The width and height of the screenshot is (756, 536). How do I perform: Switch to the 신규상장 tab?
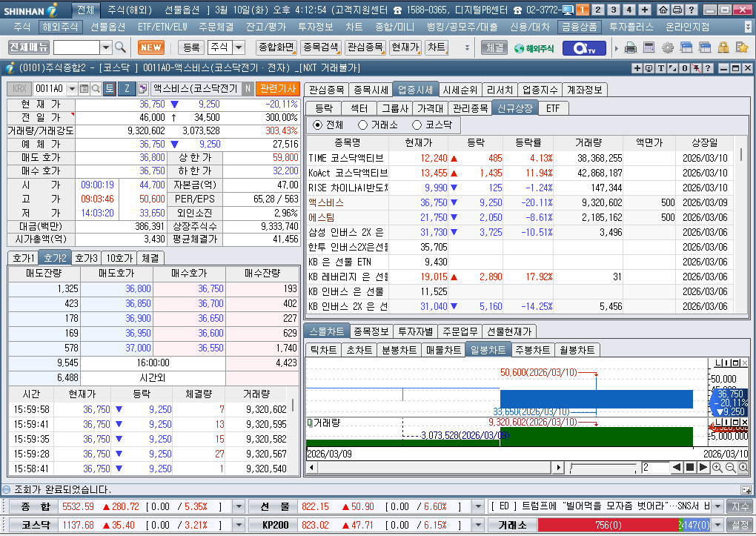pos(514,108)
